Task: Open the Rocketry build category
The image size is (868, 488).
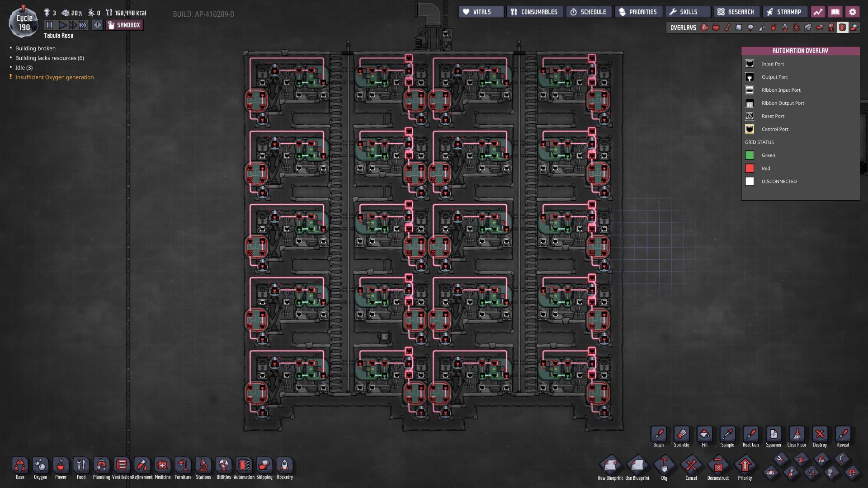Action: [285, 466]
